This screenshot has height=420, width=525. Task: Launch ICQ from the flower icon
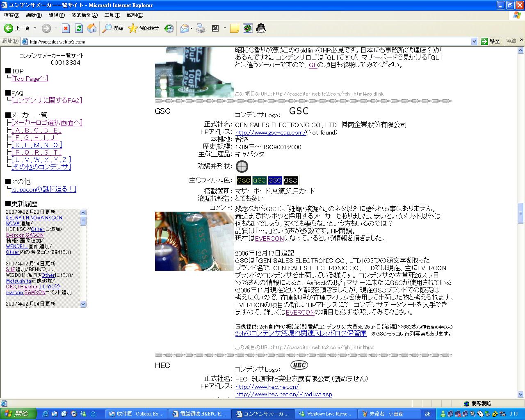click(248, 28)
